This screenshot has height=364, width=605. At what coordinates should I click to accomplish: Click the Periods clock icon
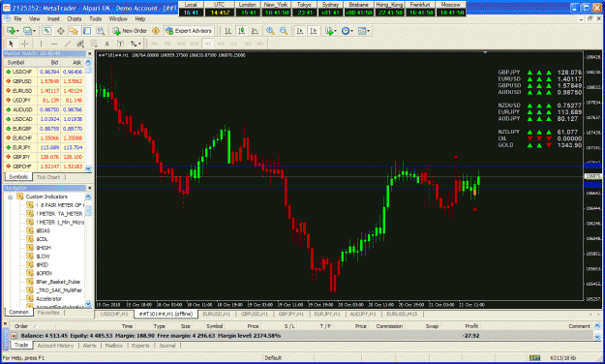(x=346, y=31)
